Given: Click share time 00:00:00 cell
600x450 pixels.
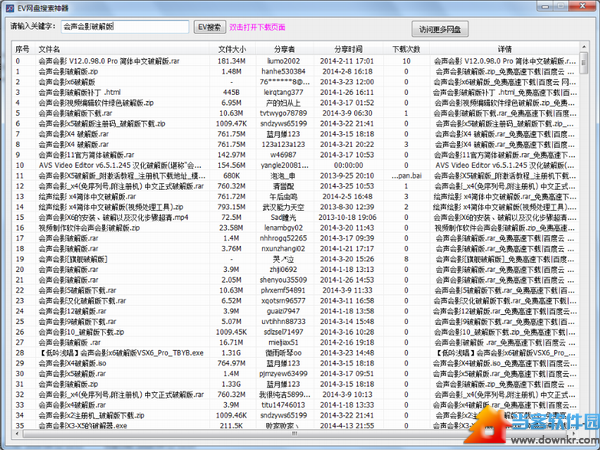Looking at the screenshot, I should pos(348,165).
